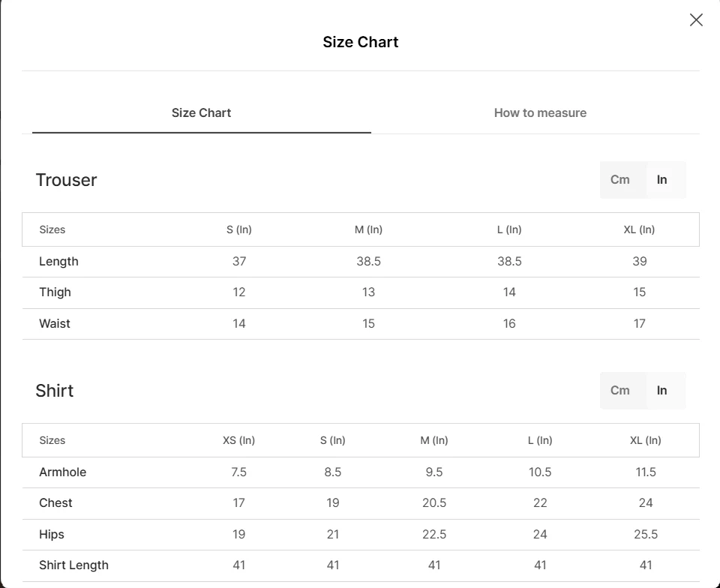The width and height of the screenshot is (720, 588).
Task: Click the XS (In) shirt column header
Action: pyautogui.click(x=238, y=440)
